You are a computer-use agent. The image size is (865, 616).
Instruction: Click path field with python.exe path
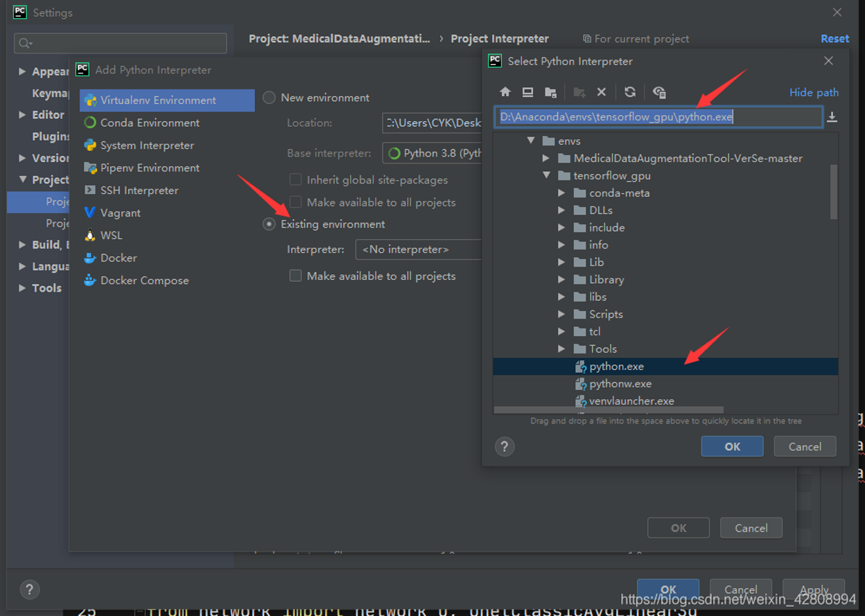click(658, 117)
